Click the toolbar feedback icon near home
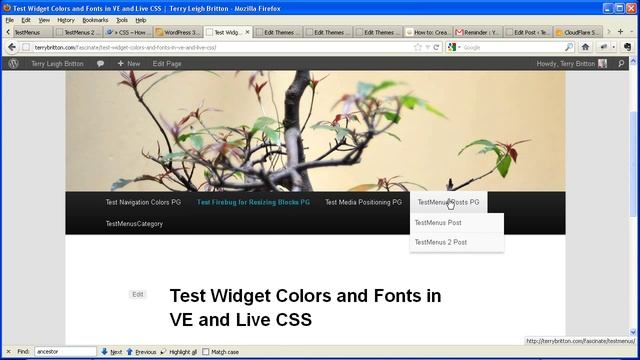 click(604, 47)
